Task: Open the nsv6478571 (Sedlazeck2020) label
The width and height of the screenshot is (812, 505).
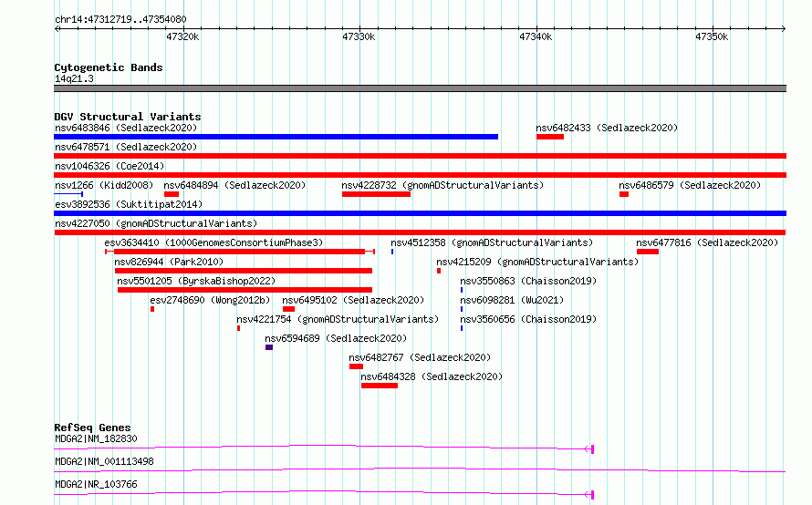Action: (126, 147)
